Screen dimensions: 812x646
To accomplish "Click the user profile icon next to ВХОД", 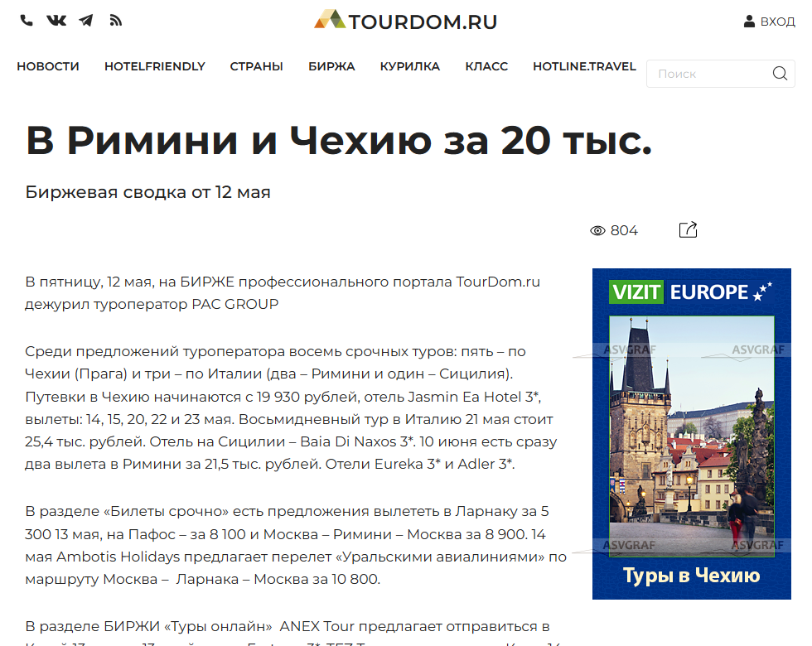I will (749, 22).
